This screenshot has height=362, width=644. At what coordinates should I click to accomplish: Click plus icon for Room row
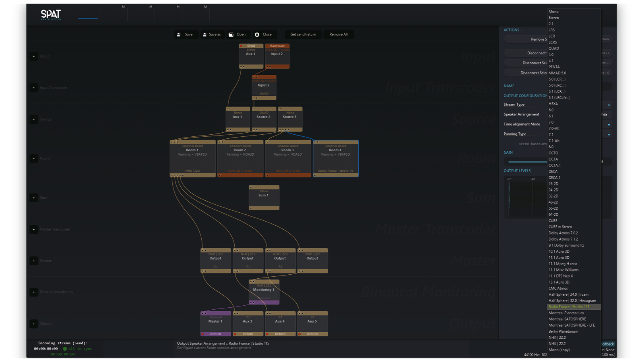click(x=34, y=158)
